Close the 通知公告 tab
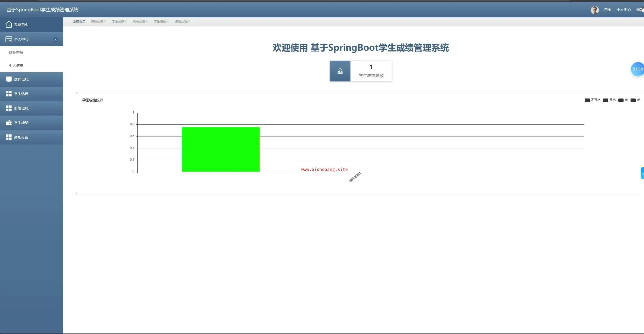This screenshot has height=334, width=644. coord(189,21)
